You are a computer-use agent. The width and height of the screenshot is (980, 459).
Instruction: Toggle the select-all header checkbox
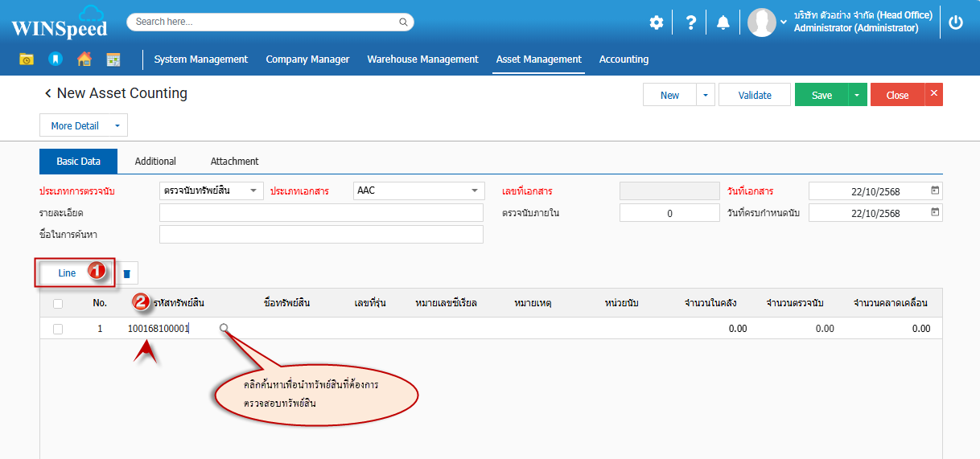point(58,303)
